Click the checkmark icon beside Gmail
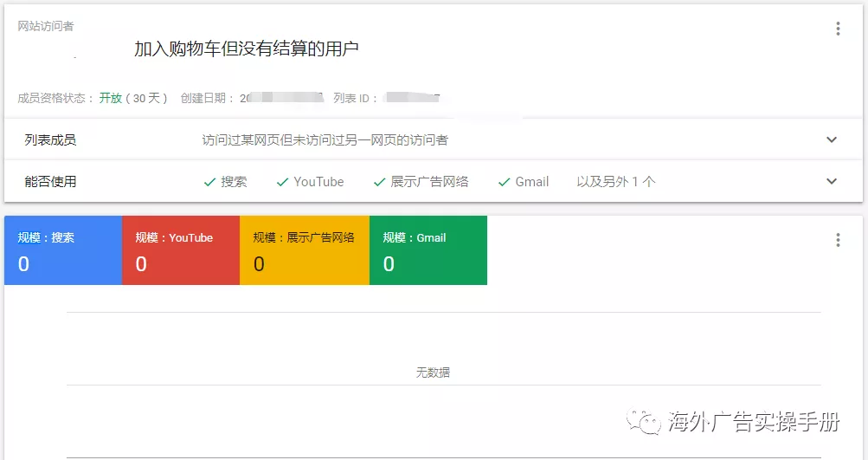The height and width of the screenshot is (460, 868). pyautogui.click(x=504, y=182)
